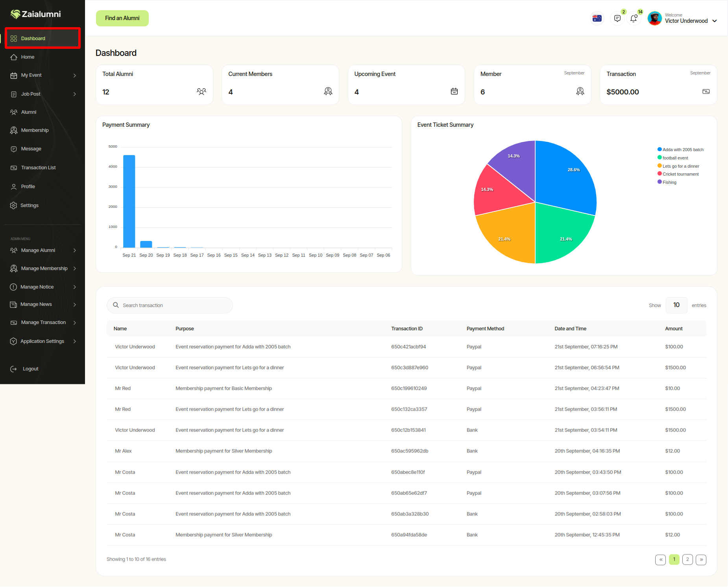Toggle football event legend entry

click(x=673, y=158)
